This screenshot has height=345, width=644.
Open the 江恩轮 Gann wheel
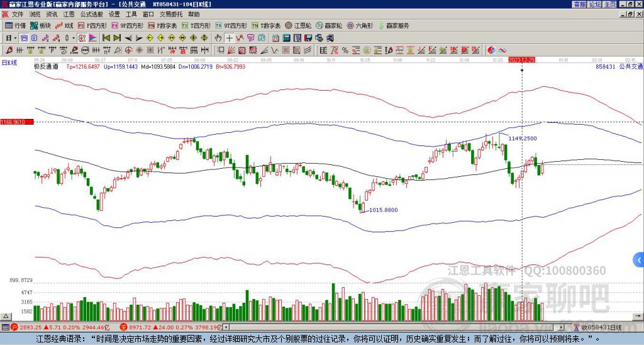[298, 25]
